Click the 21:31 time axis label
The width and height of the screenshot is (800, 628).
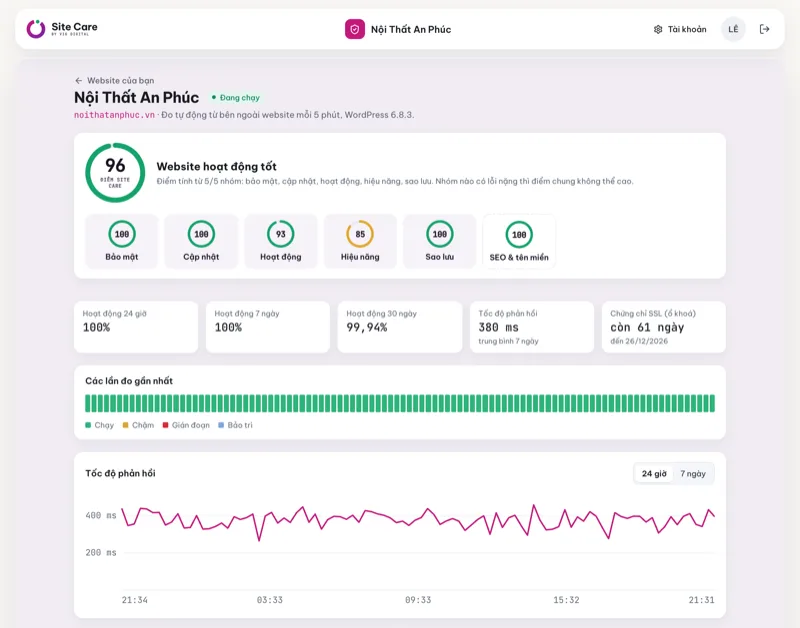[702, 600]
